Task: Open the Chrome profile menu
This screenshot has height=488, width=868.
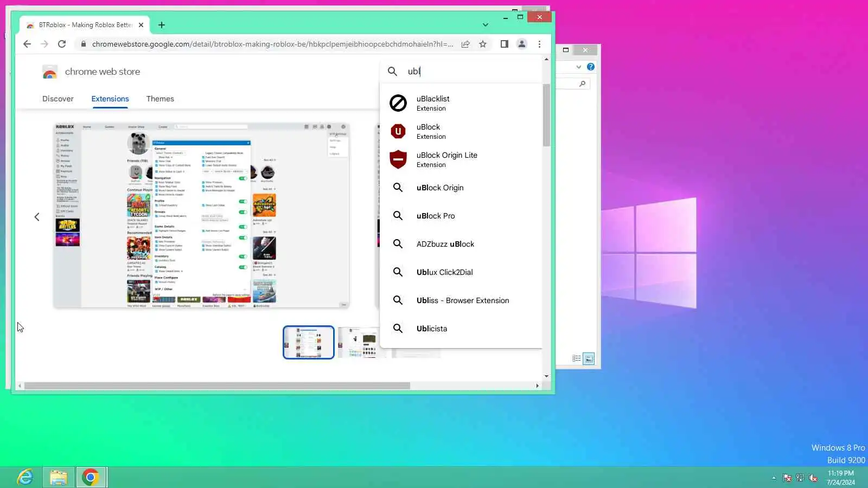Action: click(522, 44)
